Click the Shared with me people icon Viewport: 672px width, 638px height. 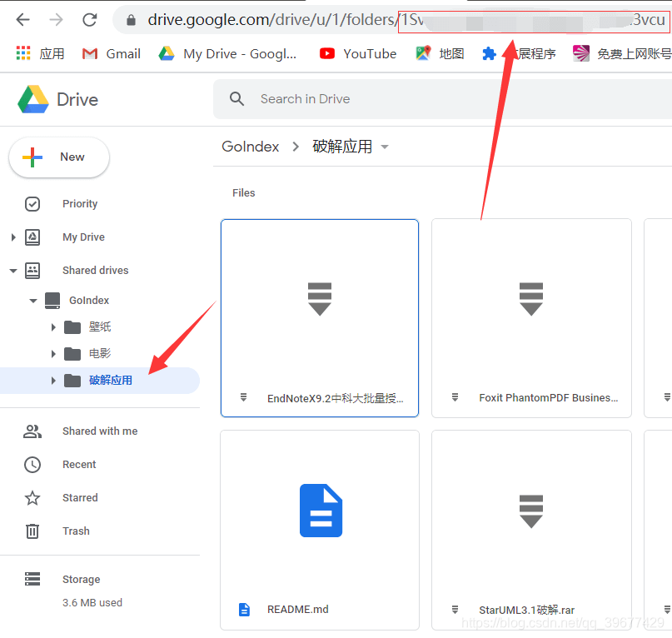click(32, 431)
